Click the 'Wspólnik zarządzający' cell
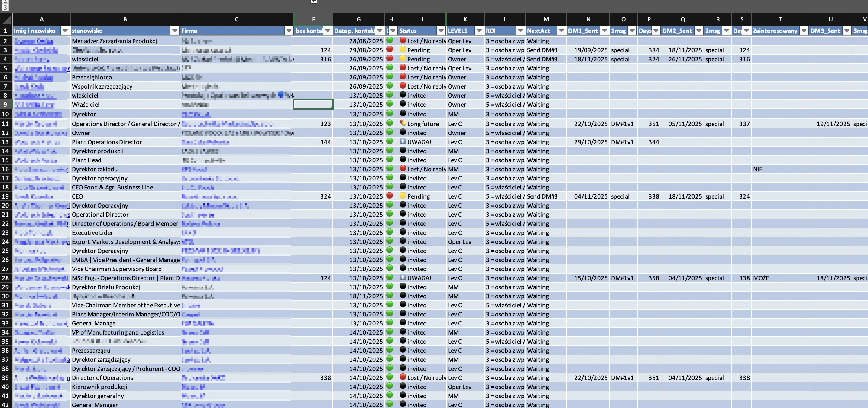This screenshot has width=868, height=408. 125,86
